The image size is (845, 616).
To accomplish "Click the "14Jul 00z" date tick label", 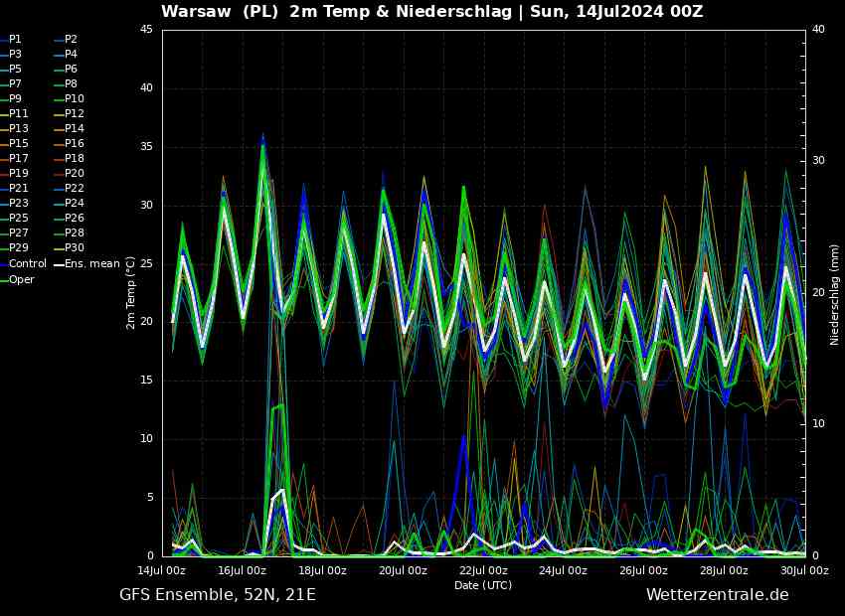I will point(163,570).
